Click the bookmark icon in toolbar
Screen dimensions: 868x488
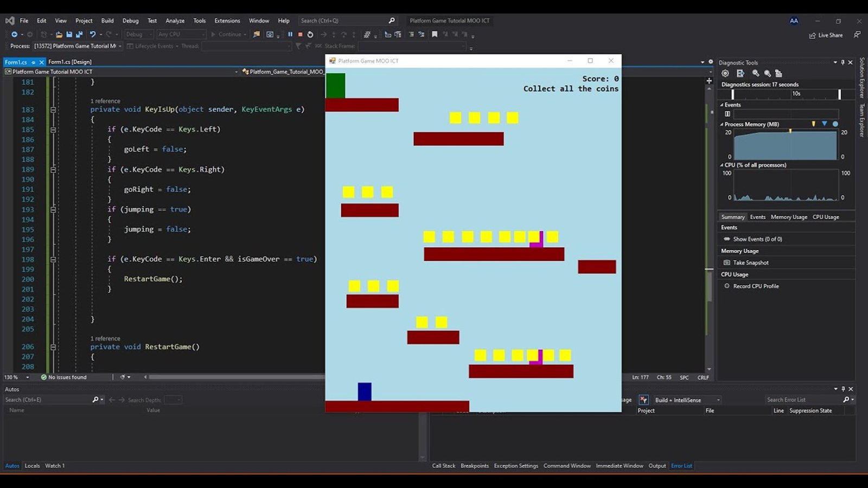tap(435, 34)
